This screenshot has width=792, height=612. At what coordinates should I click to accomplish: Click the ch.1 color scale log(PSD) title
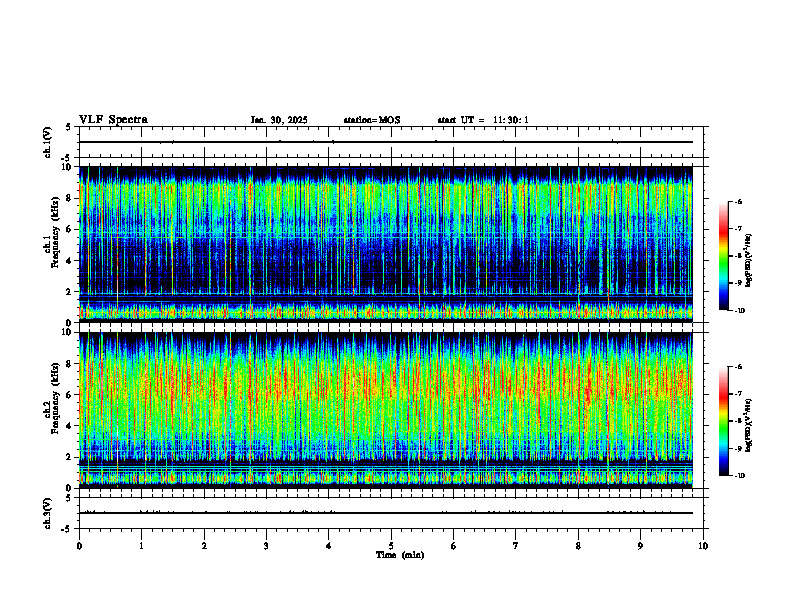(x=749, y=260)
